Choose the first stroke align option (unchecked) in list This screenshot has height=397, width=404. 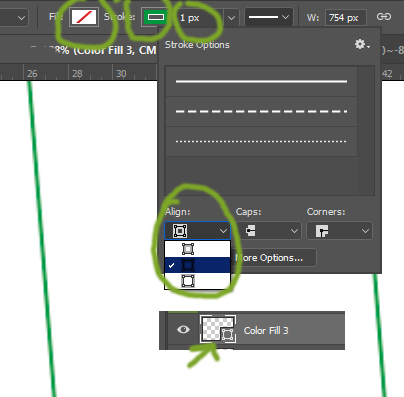197,249
